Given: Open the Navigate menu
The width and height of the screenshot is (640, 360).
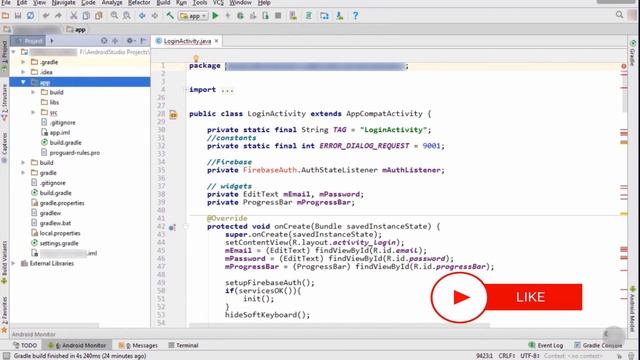Looking at the screenshot, I should pos(63,3).
